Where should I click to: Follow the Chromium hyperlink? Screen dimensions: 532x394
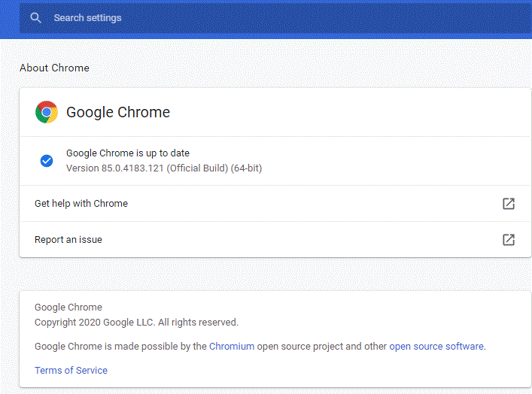[x=232, y=346]
